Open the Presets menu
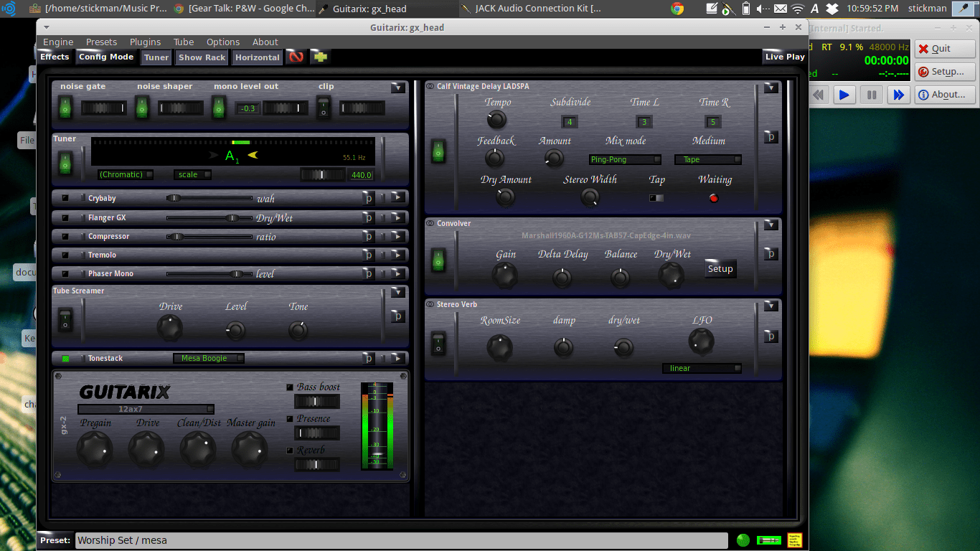 (101, 42)
